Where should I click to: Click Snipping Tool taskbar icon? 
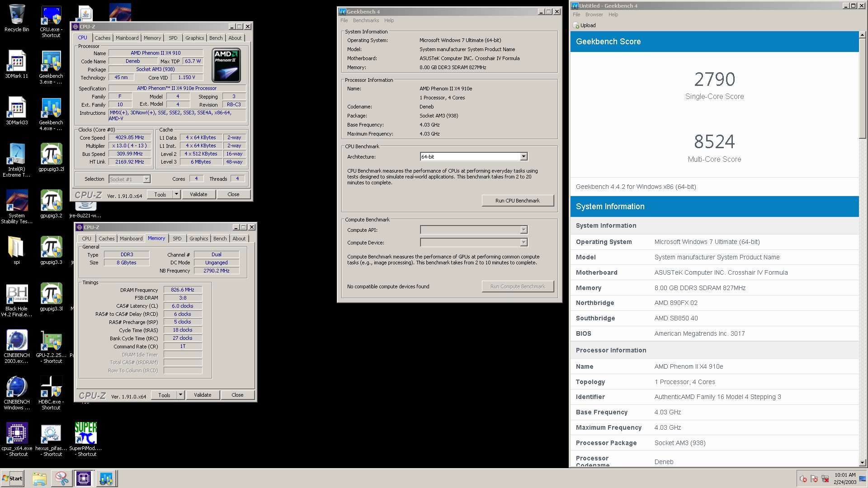(61, 479)
